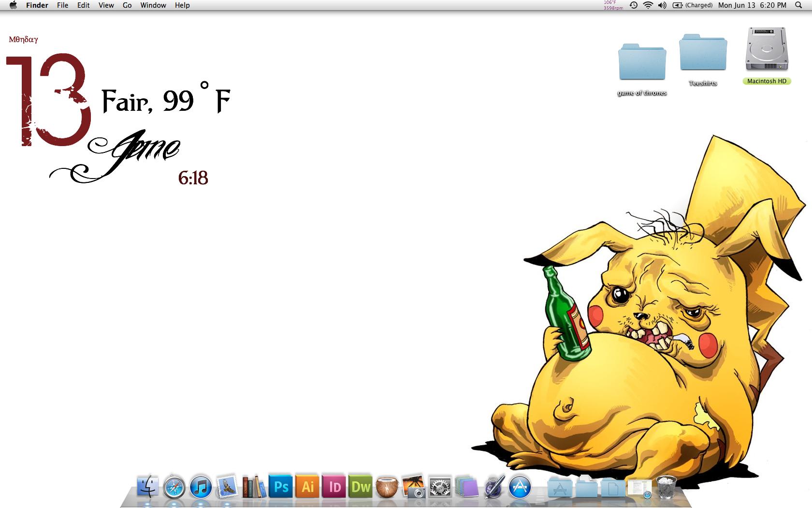Screen dimensions: 812x508
Task: Launch Adobe Dreamweaver from the Dock
Action: 361,486
